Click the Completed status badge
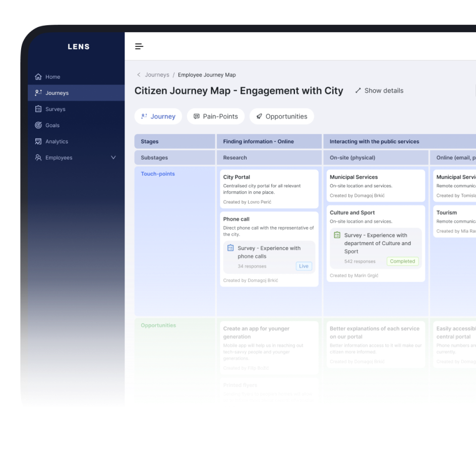This screenshot has height=449, width=476. 402,261
